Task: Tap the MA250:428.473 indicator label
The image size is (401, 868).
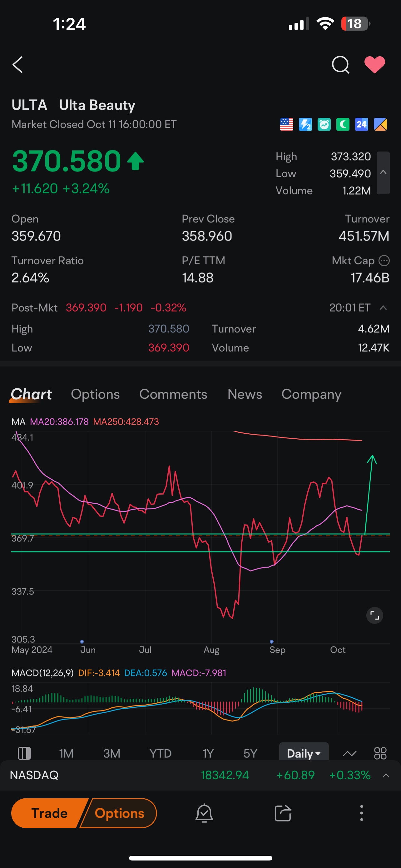Action: tap(126, 422)
